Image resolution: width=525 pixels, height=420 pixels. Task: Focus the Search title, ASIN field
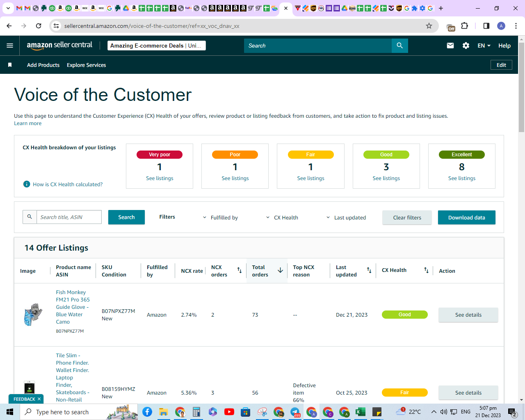pyautogui.click(x=69, y=217)
